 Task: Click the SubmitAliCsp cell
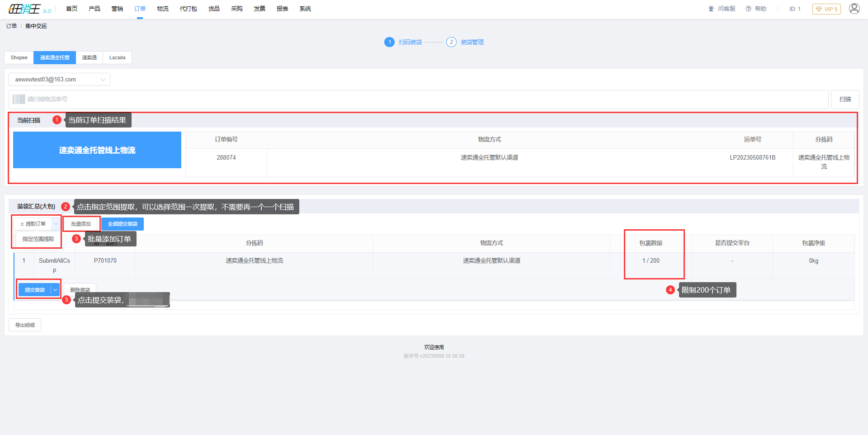54,265
